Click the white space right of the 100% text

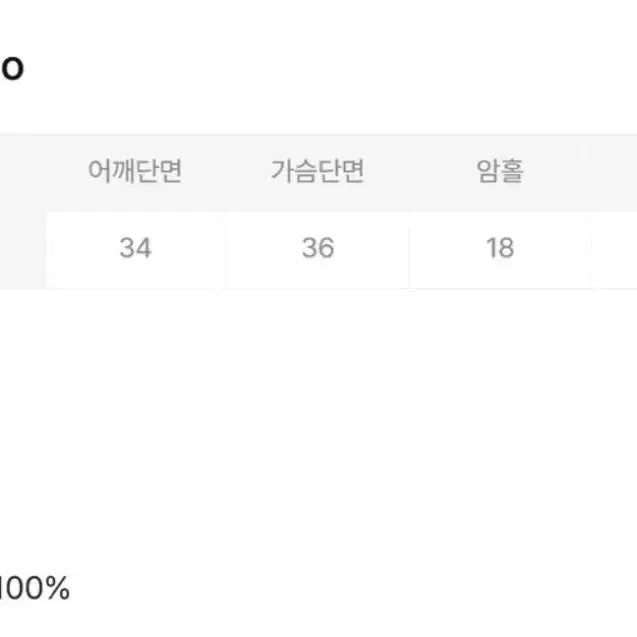300,588
